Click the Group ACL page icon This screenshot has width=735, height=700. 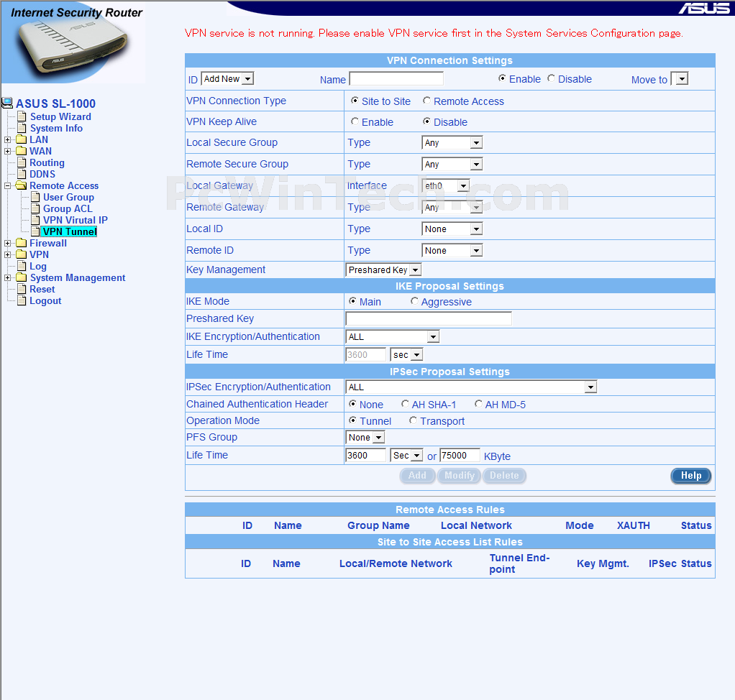36,208
